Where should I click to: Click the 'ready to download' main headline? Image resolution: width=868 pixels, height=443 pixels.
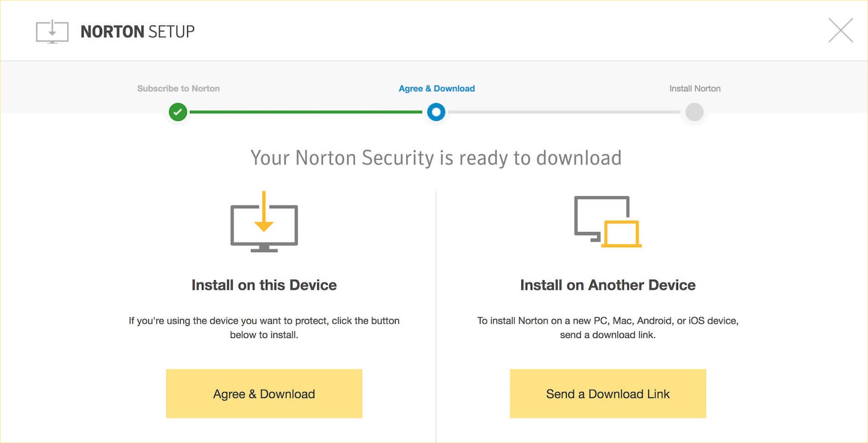pos(436,158)
